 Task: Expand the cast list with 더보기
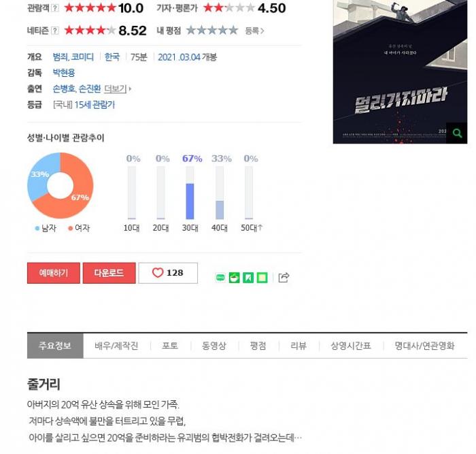click(118, 88)
